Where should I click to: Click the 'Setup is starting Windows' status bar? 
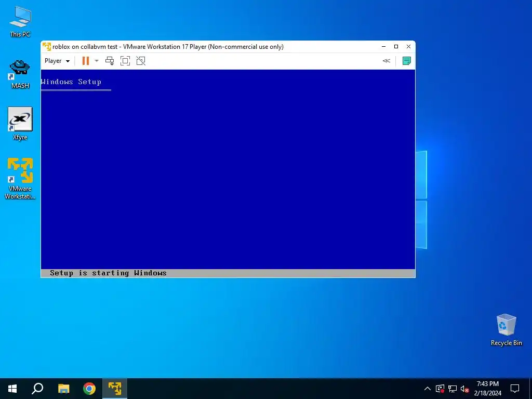click(x=228, y=273)
